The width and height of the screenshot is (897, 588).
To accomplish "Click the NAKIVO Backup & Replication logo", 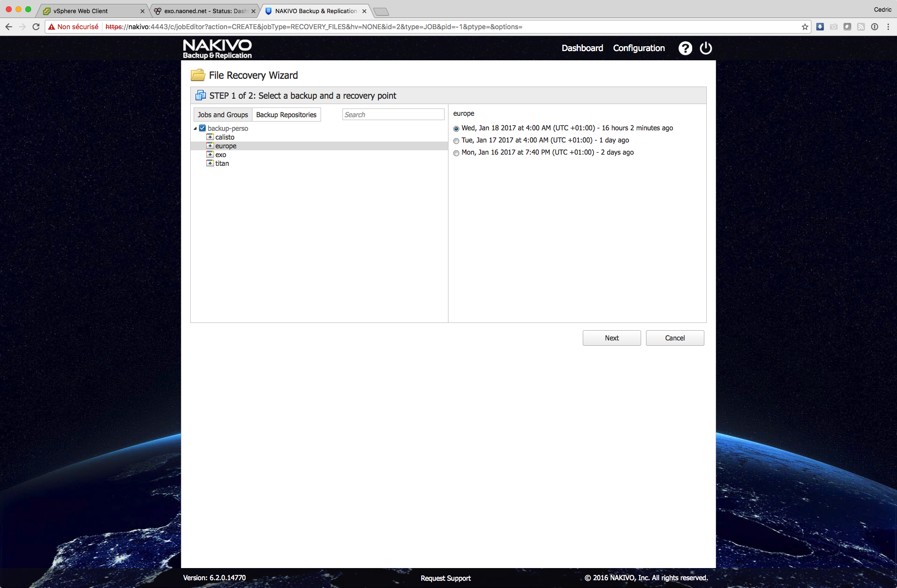I will click(x=217, y=49).
